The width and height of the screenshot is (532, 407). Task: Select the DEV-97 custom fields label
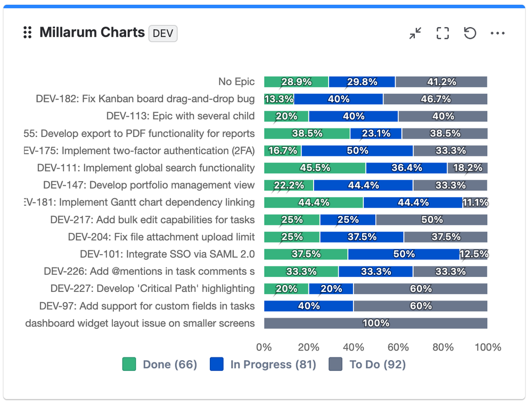[147, 306]
